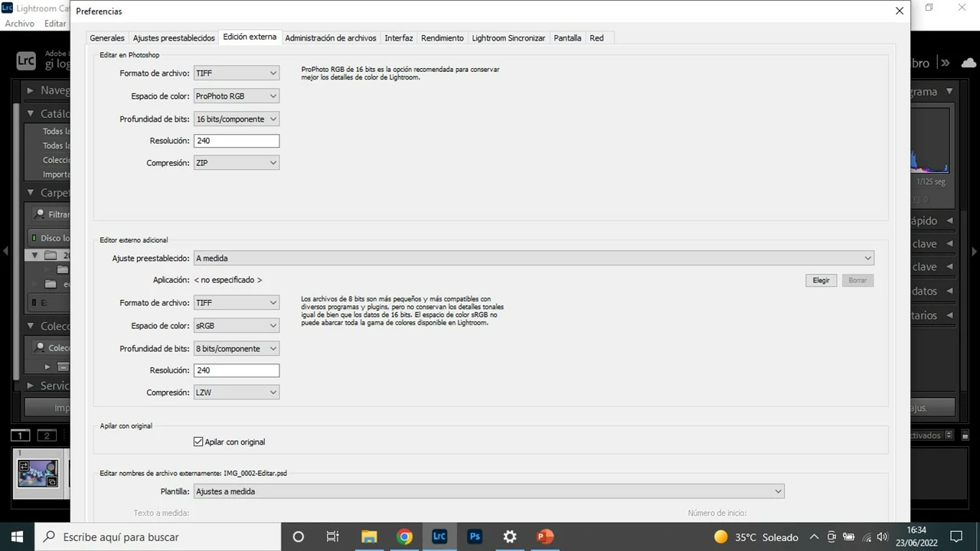Open Archivo menu in Lightroom window

(19, 24)
